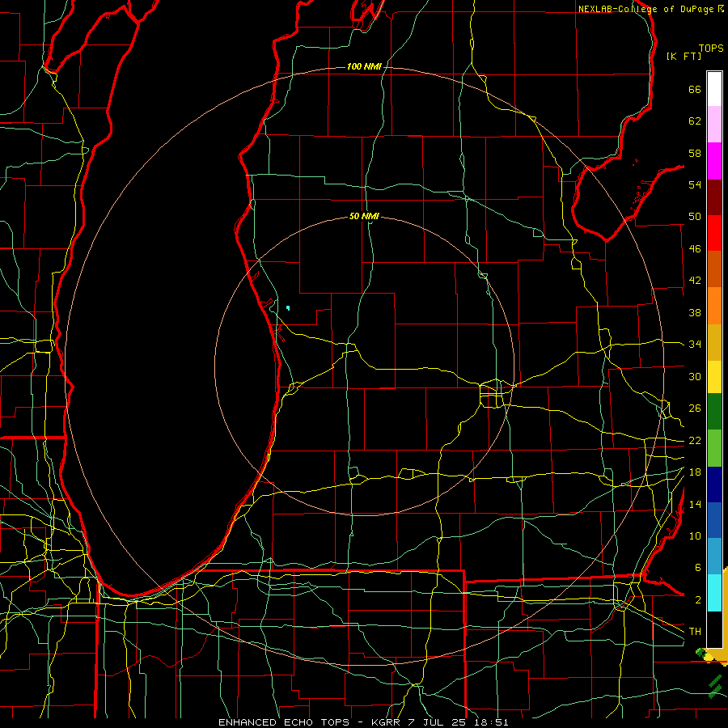This screenshot has height=728, width=728.
Task: Click the "[K FT]" units label
Action: tap(684, 57)
